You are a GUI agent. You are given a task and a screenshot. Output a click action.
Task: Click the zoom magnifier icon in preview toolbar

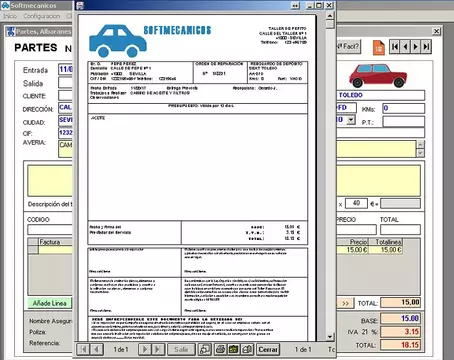tap(205, 349)
